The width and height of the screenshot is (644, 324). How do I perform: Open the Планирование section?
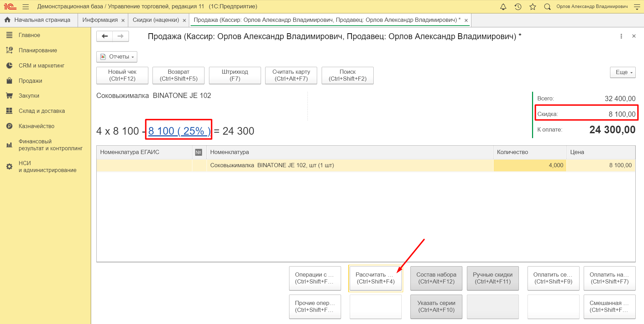38,50
